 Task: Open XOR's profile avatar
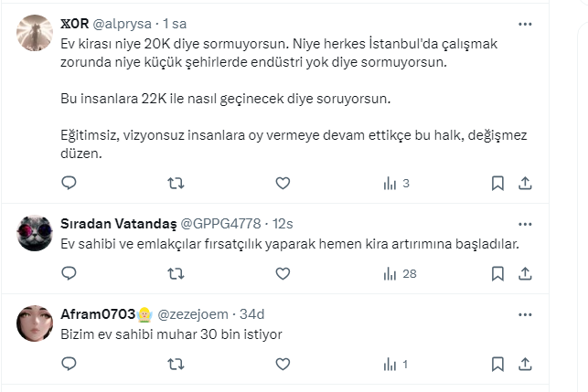[35, 32]
